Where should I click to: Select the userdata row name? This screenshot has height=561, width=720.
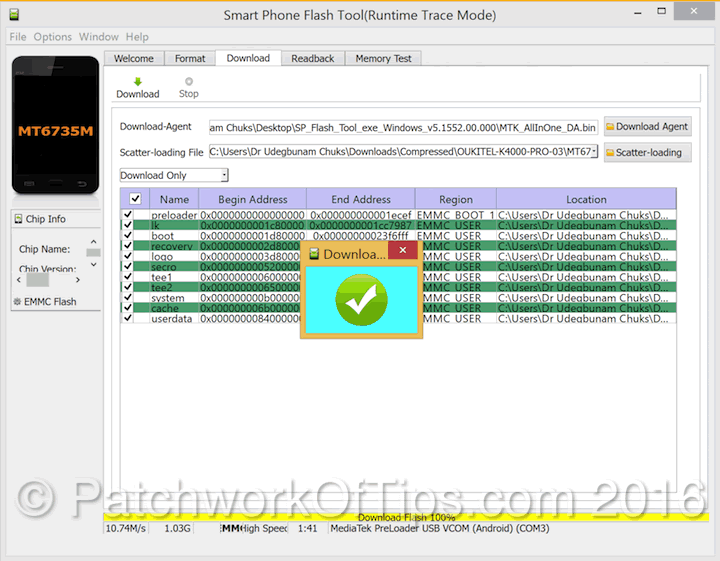click(x=172, y=318)
